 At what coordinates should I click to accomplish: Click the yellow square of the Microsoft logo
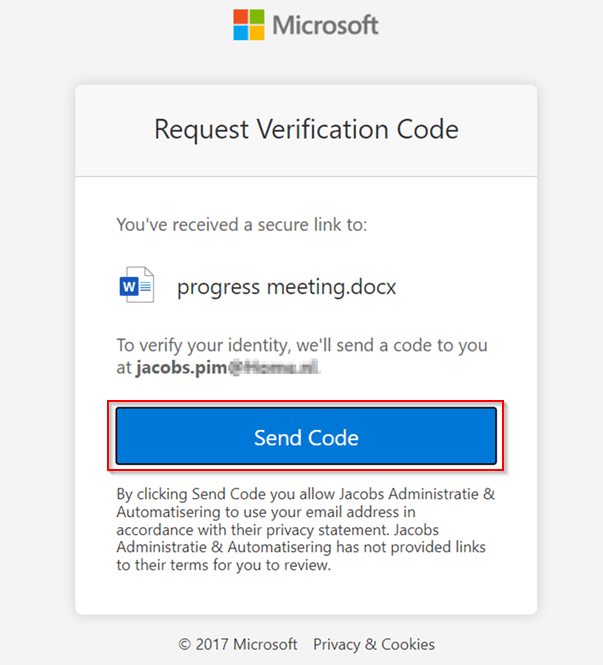(257, 33)
